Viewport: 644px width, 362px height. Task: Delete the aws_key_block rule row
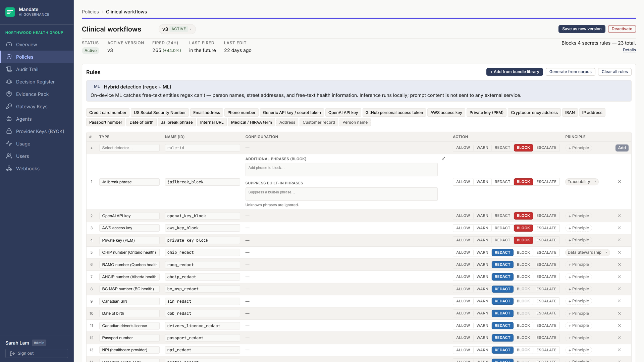(x=619, y=228)
